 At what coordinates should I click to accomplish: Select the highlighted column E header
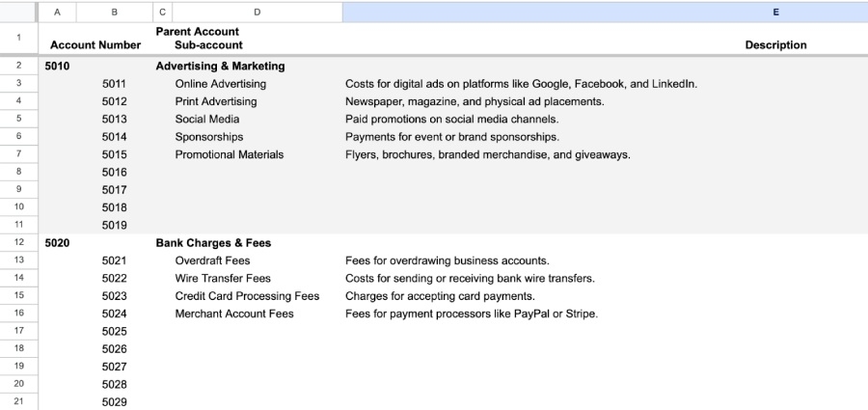605,12
